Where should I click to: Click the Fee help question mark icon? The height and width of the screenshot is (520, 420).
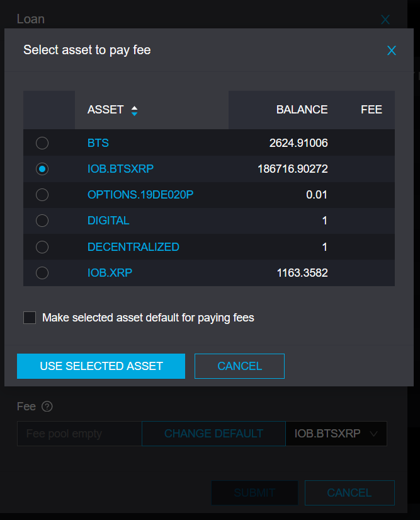47,407
